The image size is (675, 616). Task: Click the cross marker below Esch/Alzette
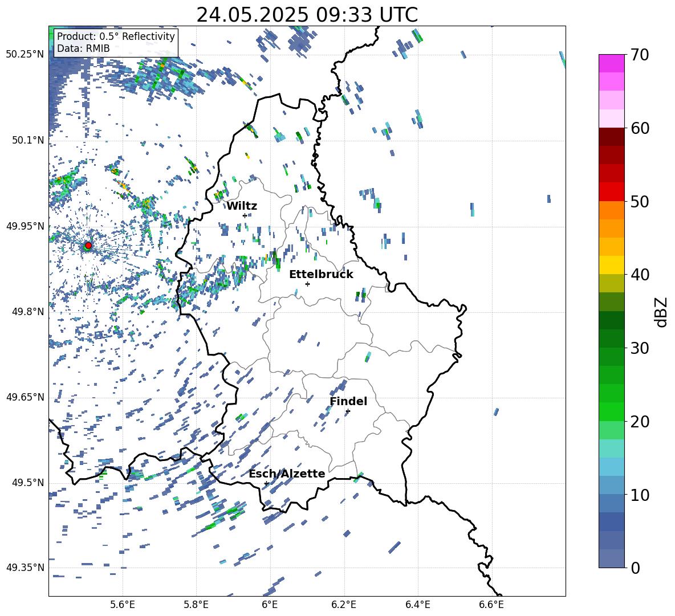coord(266,483)
